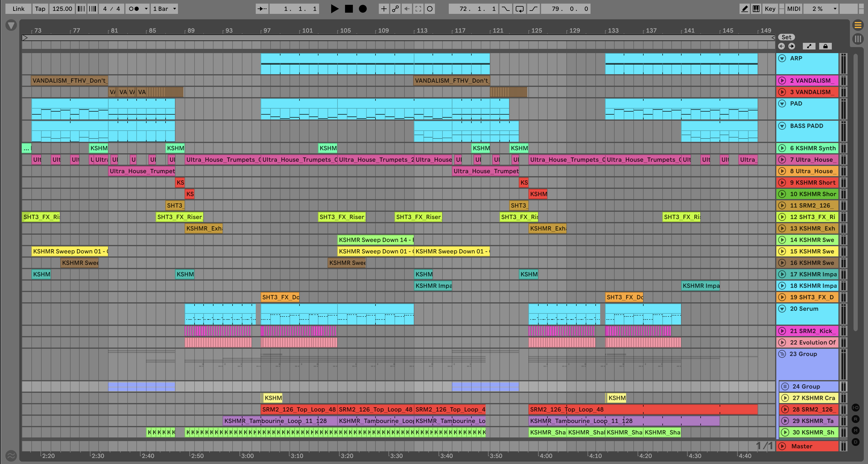868x464 pixels.
Task: Toggle Draw Mode pencil icon
Action: tap(745, 9)
